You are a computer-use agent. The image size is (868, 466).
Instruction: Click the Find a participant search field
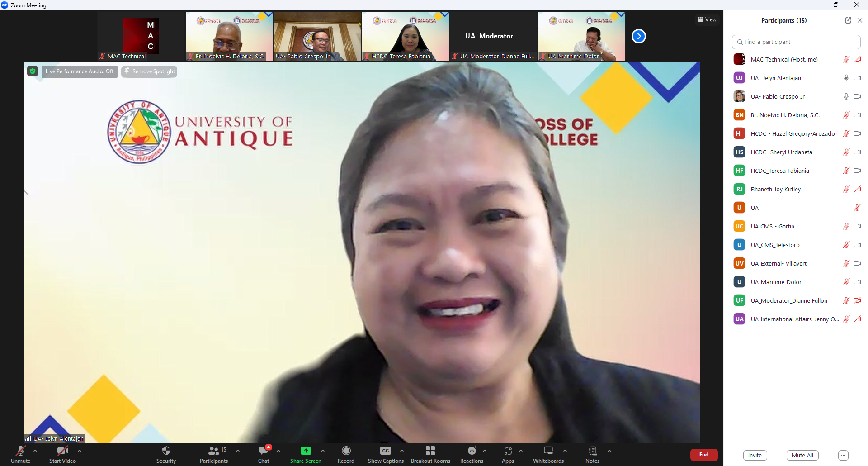pyautogui.click(x=796, y=42)
